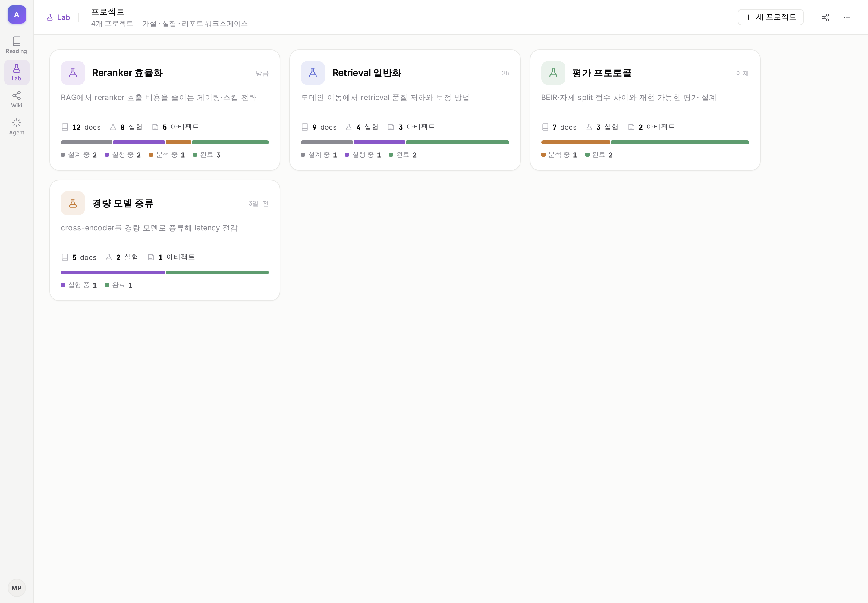The height and width of the screenshot is (603, 868).
Task: Open the Reading section in sidebar
Action: click(17, 45)
